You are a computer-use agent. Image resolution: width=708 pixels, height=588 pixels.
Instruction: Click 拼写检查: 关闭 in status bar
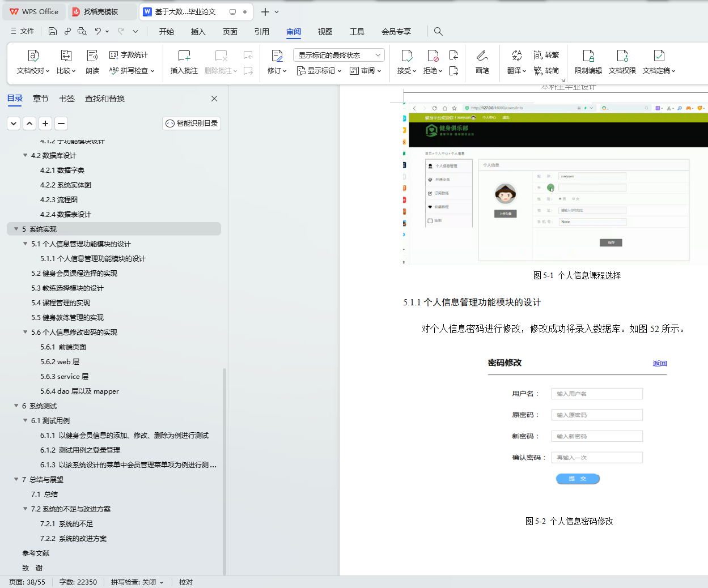pos(137,582)
